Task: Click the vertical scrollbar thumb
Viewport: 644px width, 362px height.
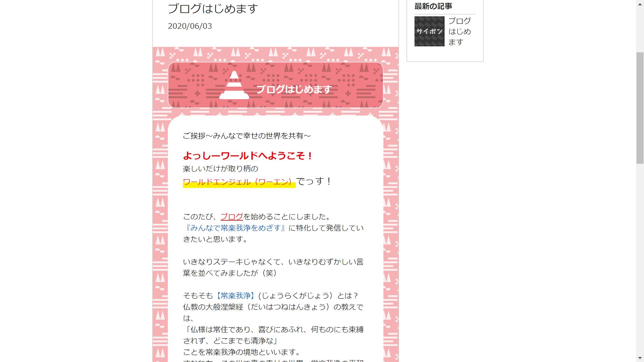Action: point(640,108)
